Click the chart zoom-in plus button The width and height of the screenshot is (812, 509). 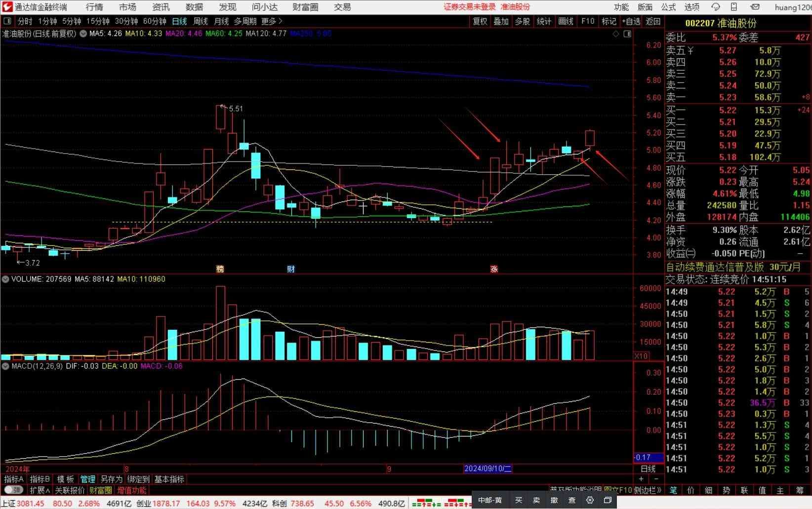pyautogui.click(x=641, y=479)
